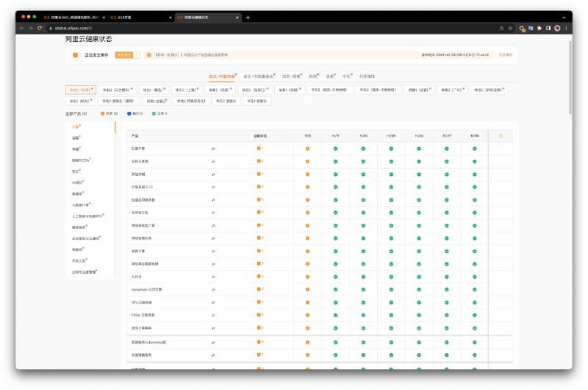This screenshot has width=588, height=390.
Task: Select 存储 category in sidebar
Action: (x=76, y=149)
